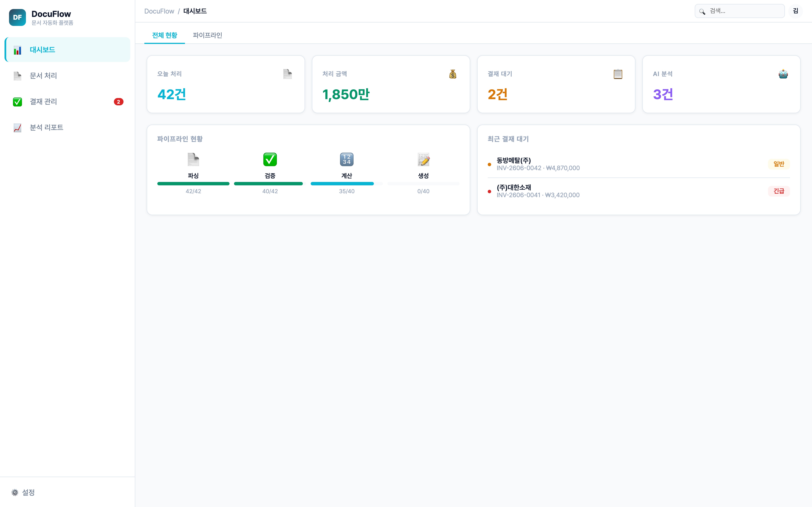Switch to the 파이프라인 tab
The width and height of the screenshot is (812, 507).
[207, 35]
